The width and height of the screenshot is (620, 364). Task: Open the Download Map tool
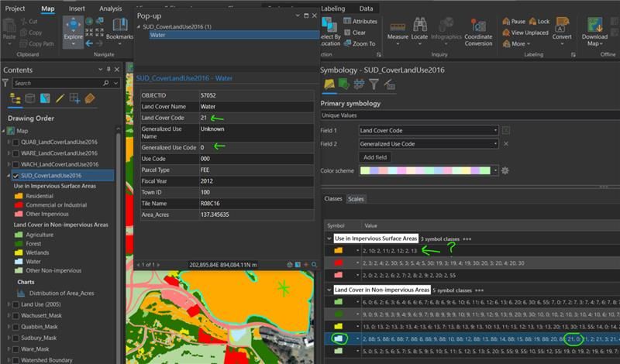coord(594,32)
